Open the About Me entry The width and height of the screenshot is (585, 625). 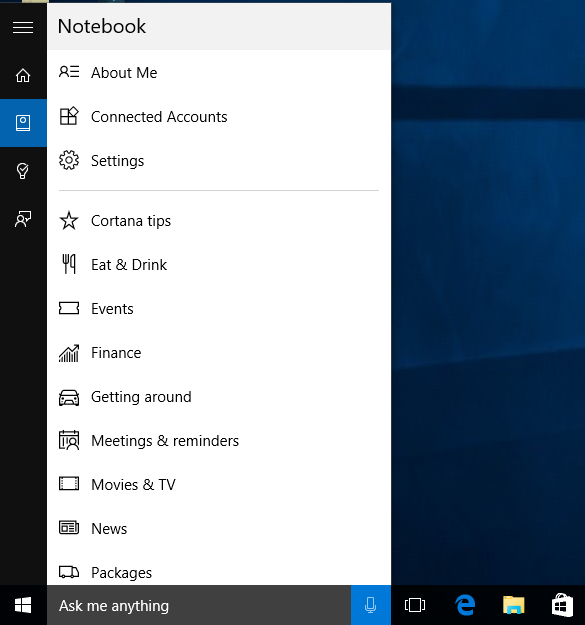[219, 73]
